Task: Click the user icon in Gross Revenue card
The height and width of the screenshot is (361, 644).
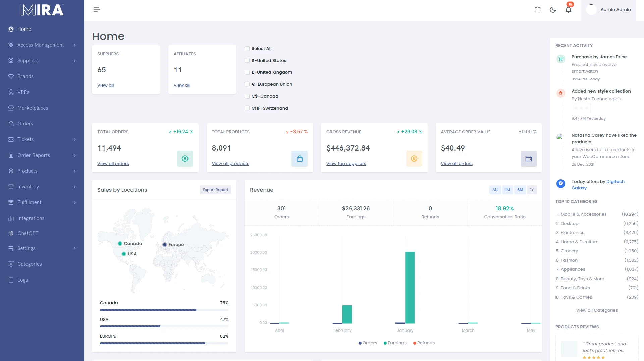Action: [414, 159]
